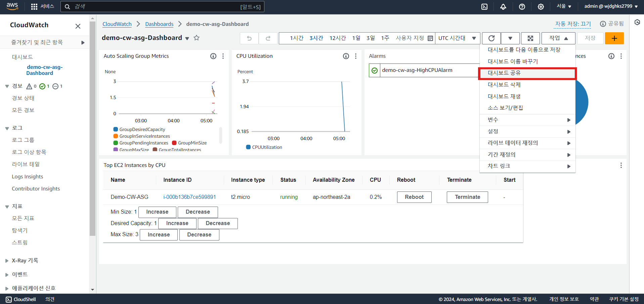
Task: Open the UTC timezone dropdown
Action: coord(458,38)
